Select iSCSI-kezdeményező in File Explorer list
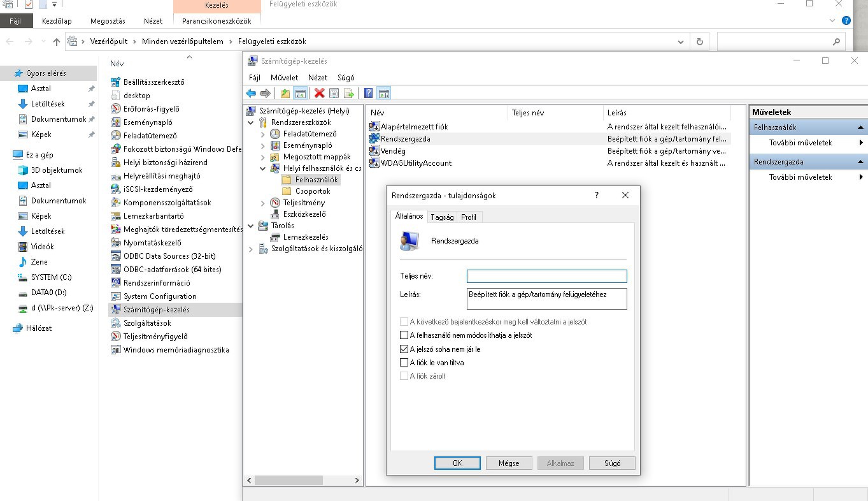 click(x=158, y=189)
